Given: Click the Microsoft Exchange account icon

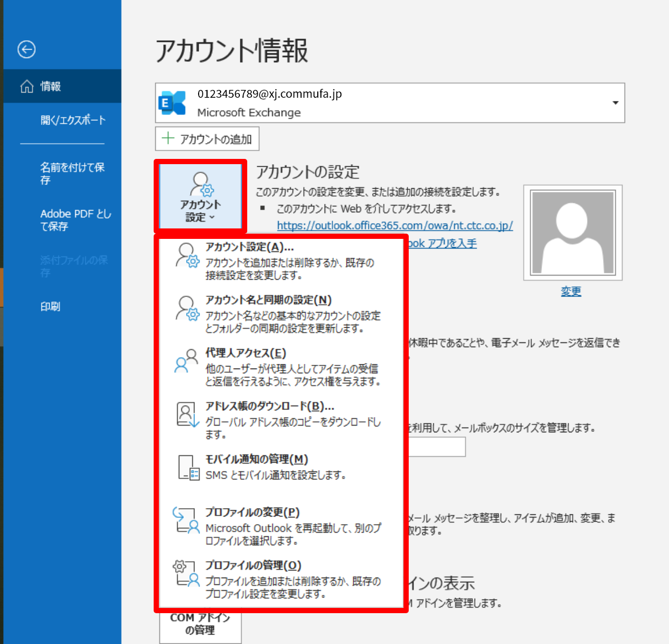Looking at the screenshot, I should [x=172, y=102].
